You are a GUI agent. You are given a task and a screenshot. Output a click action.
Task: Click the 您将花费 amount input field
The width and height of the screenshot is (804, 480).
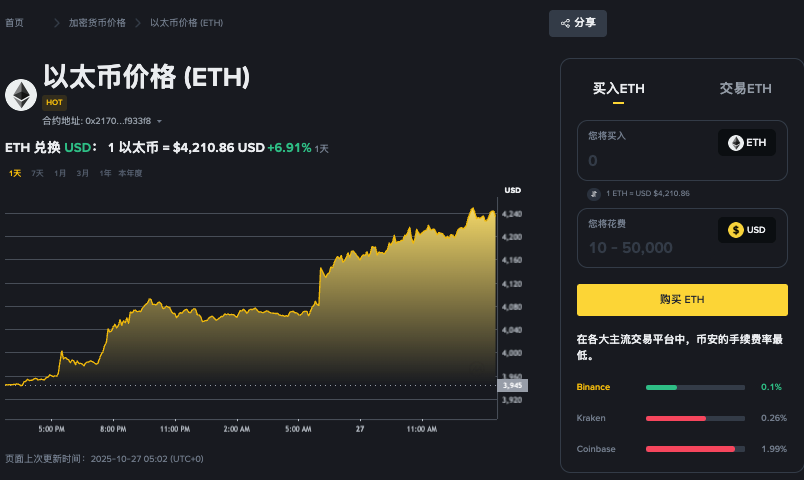645,247
